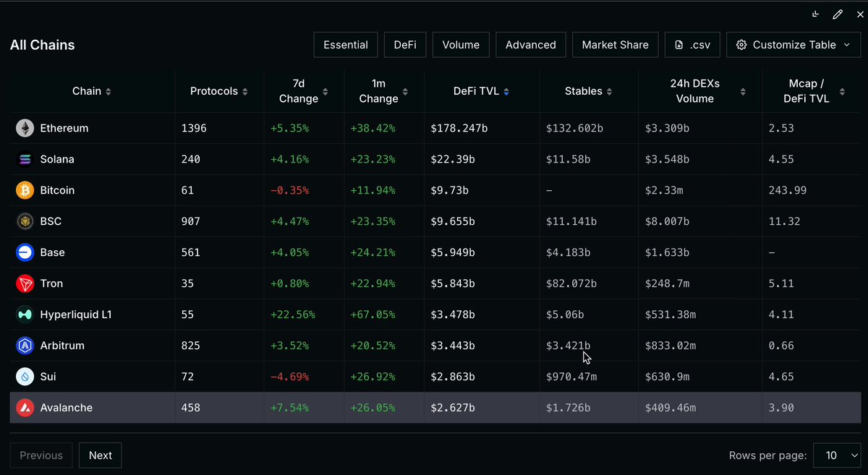Open the Ethereum chain link

tap(64, 128)
